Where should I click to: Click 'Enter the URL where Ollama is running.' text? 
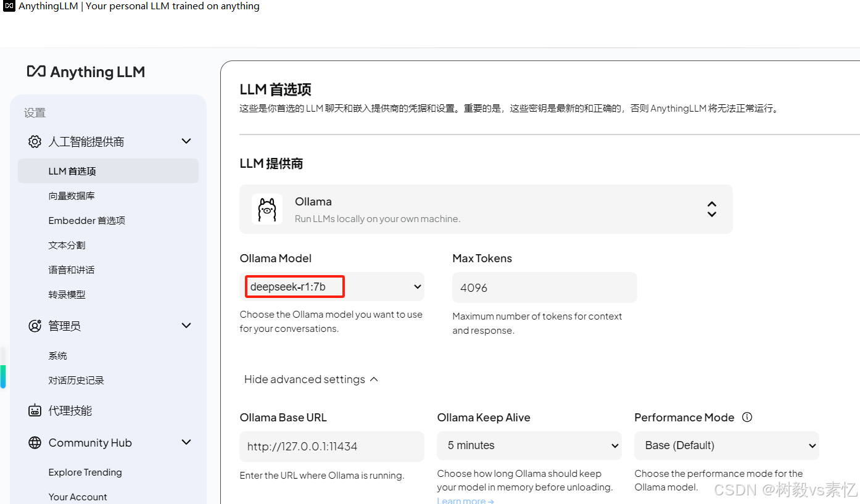click(322, 476)
